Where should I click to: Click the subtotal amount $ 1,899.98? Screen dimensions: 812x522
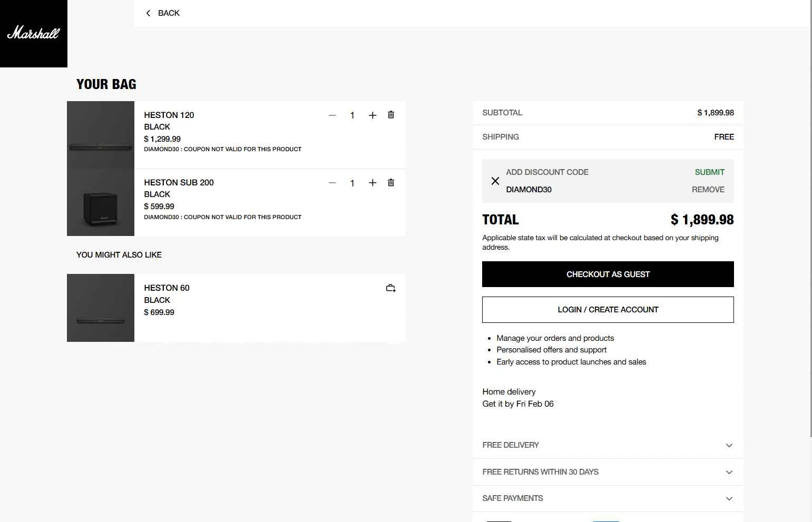coord(716,113)
